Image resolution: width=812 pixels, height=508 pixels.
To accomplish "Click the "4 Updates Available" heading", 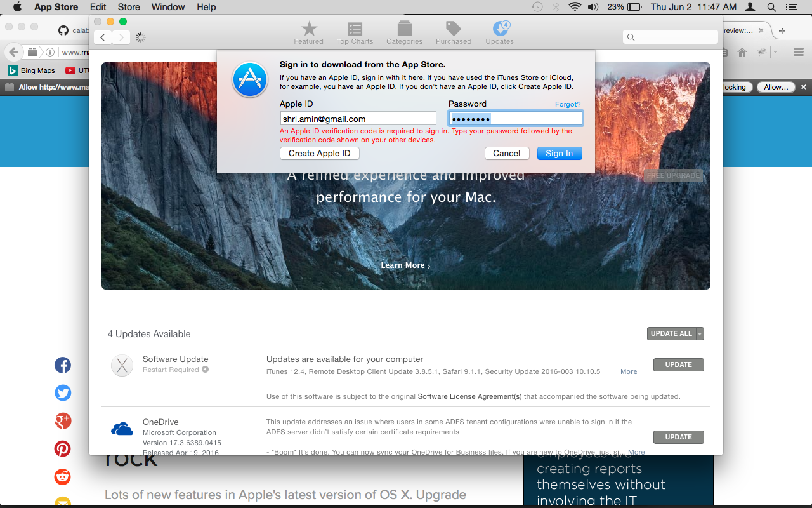I will click(x=149, y=334).
